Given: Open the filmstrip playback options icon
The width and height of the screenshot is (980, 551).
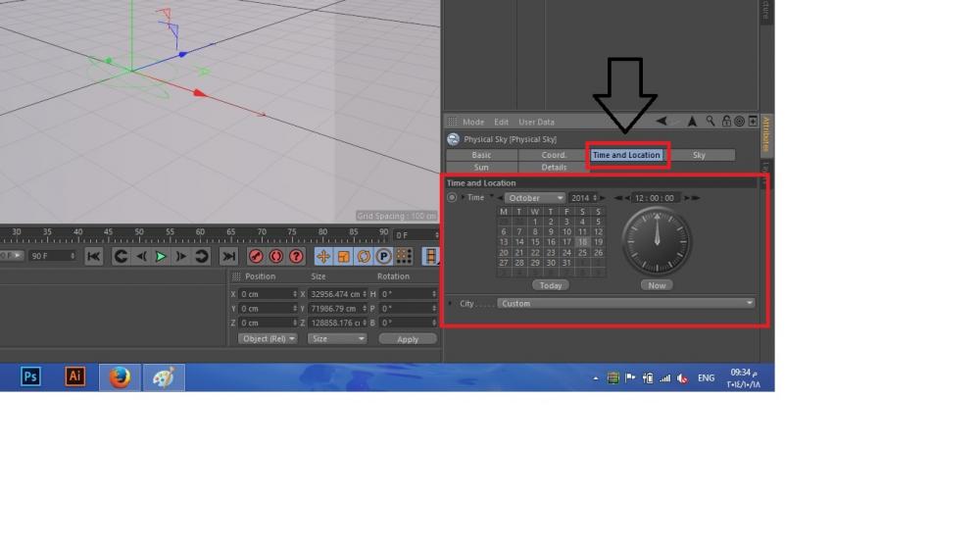Looking at the screenshot, I should point(430,257).
